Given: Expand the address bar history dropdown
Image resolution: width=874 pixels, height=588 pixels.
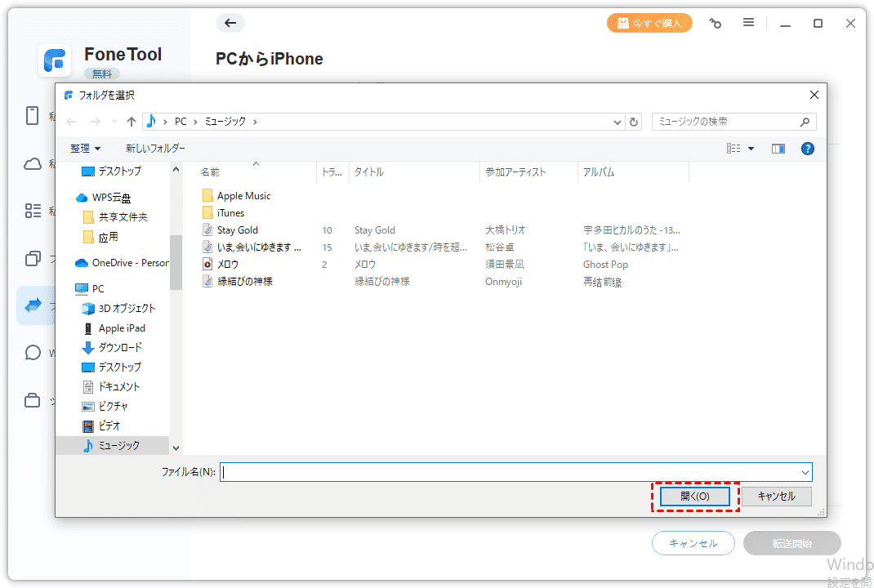Looking at the screenshot, I should tap(618, 122).
